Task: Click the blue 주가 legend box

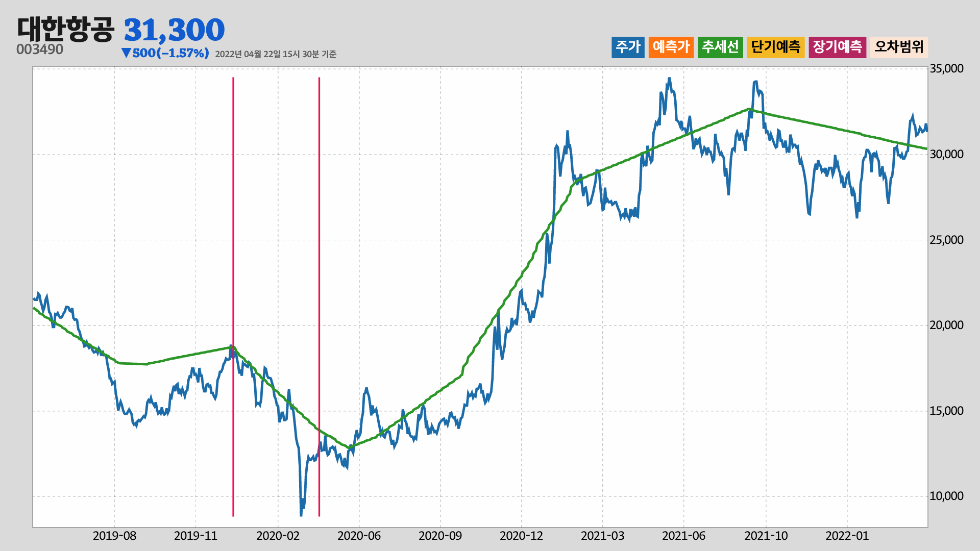Action: 628,47
